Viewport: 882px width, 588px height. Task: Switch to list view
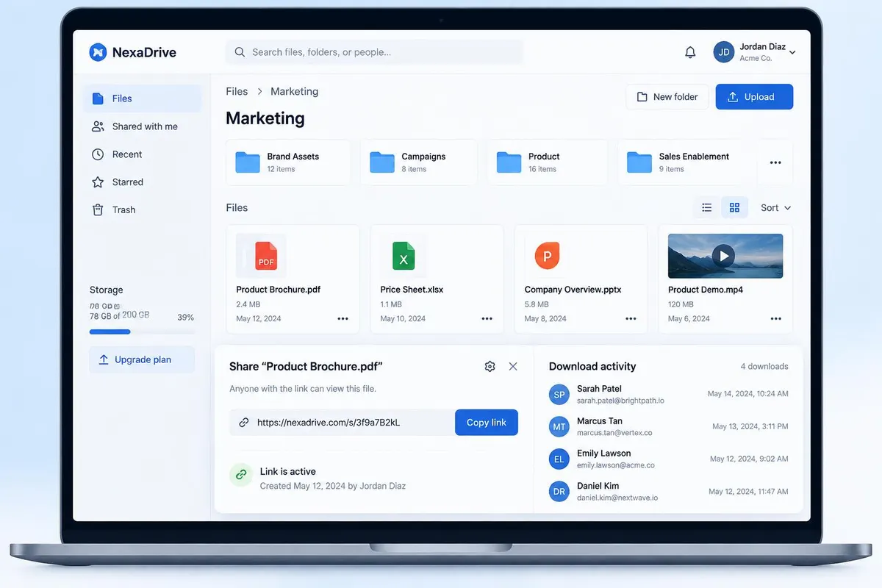(707, 208)
